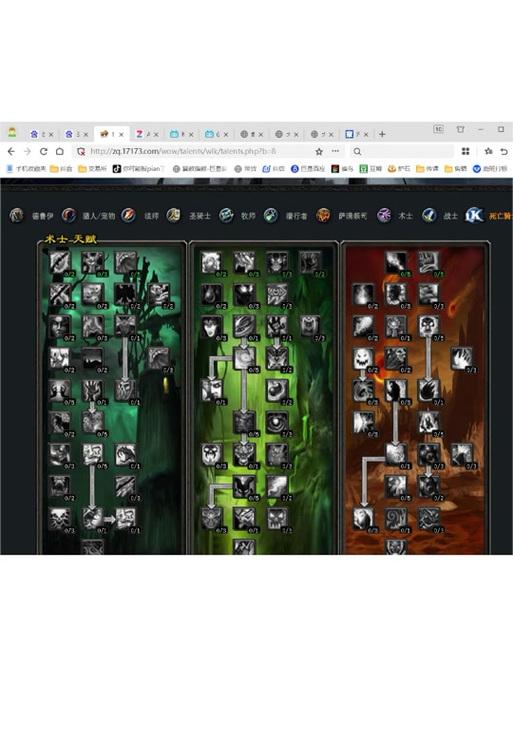Select the Druid class icon
513x729 pixels.
click(x=17, y=215)
